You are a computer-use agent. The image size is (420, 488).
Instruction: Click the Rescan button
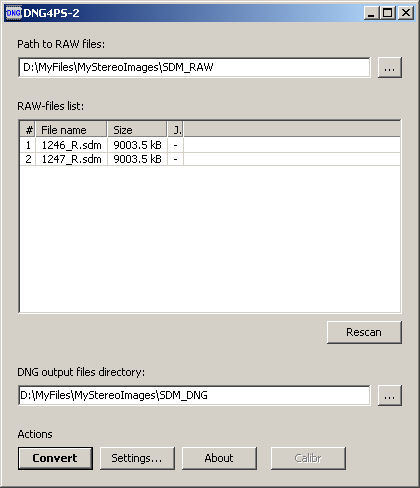(x=364, y=332)
